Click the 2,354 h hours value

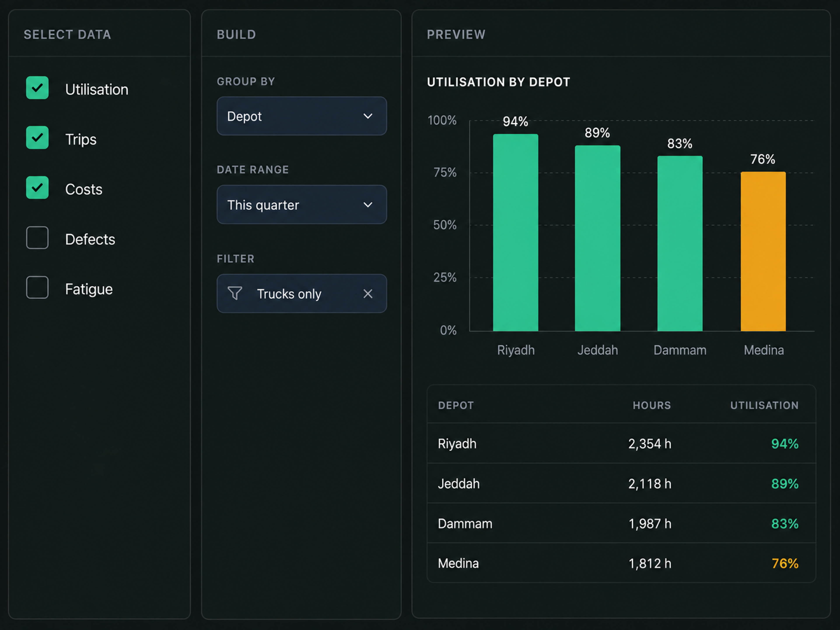tap(650, 444)
